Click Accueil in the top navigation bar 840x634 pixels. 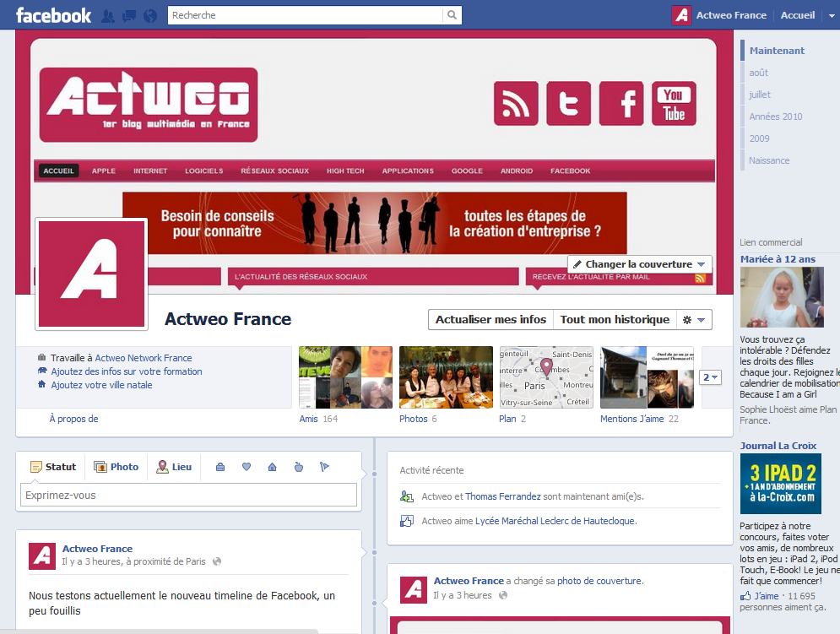(797, 14)
